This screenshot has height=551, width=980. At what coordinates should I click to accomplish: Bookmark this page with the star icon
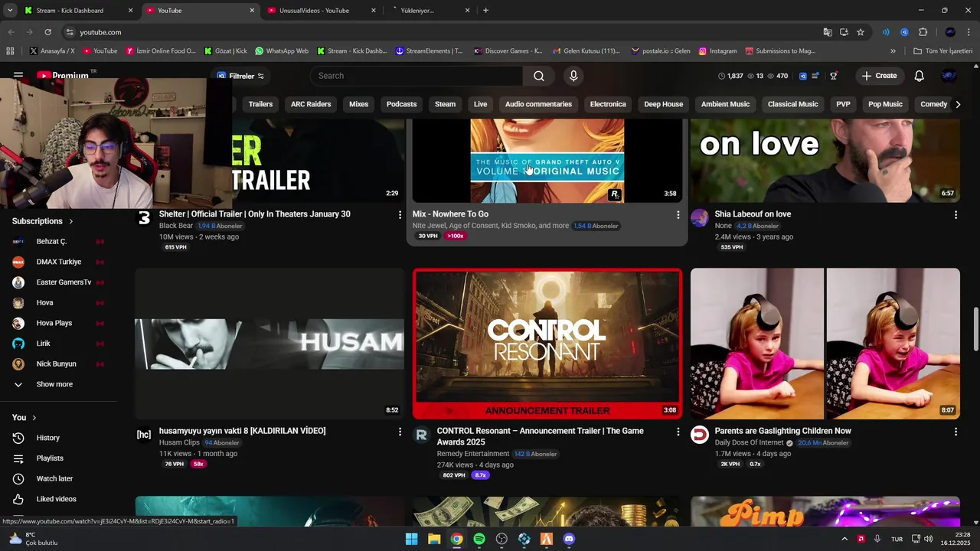pyautogui.click(x=861, y=32)
